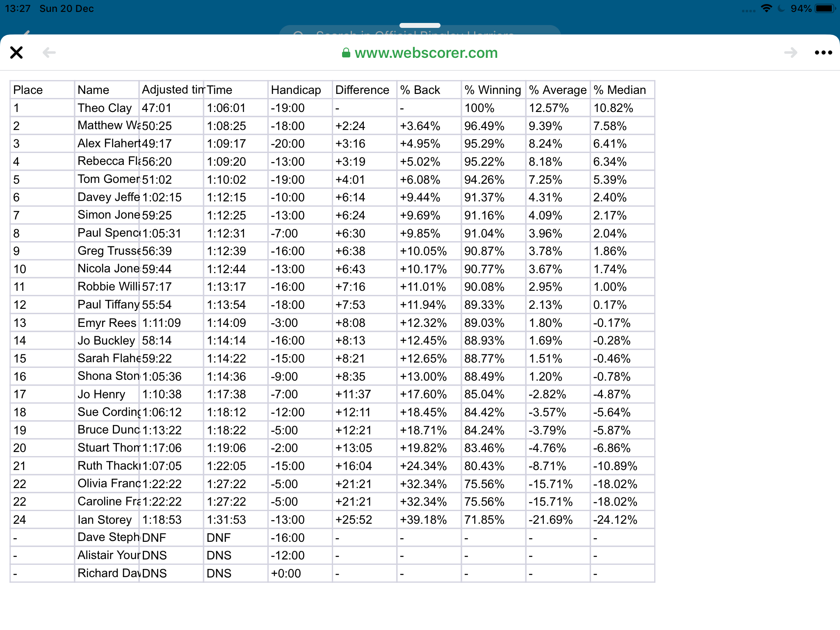Screen dimensions: 840x630
Task: Go forward with the right arrow
Action: pos(790,52)
